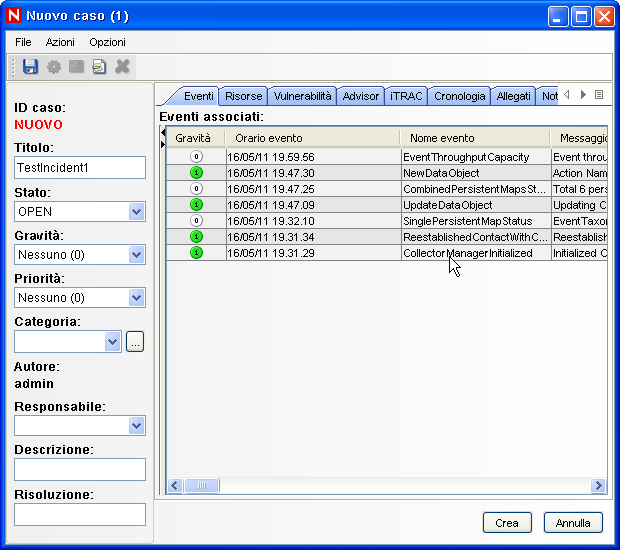
Task: Click the horizontal scrollbar thumb
Action: 202,485
